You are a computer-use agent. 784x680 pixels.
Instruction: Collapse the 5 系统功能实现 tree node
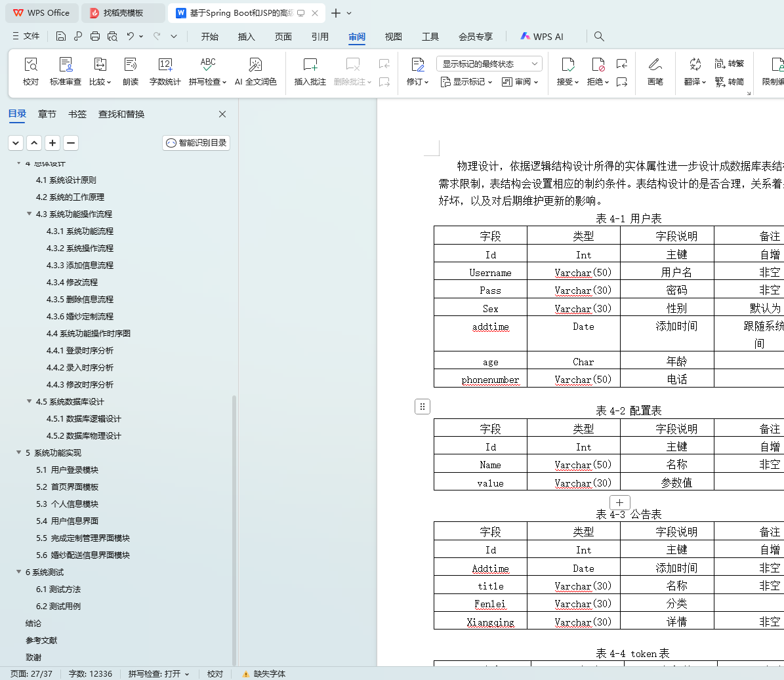click(18, 452)
